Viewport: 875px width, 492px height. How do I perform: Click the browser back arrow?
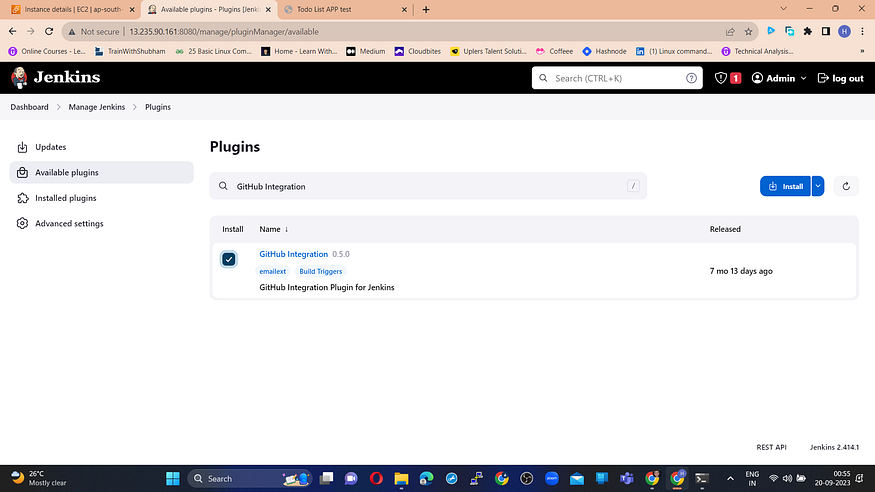12,32
